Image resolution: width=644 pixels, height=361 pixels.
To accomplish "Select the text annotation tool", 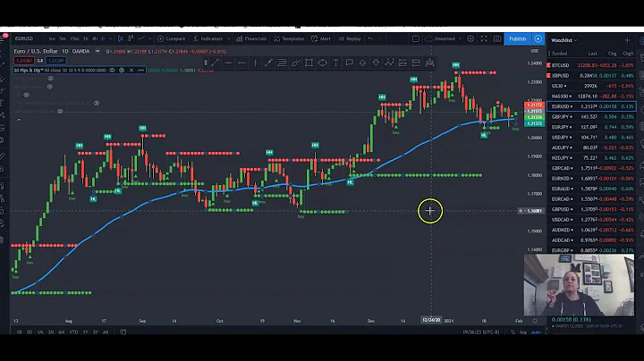I will [335, 63].
